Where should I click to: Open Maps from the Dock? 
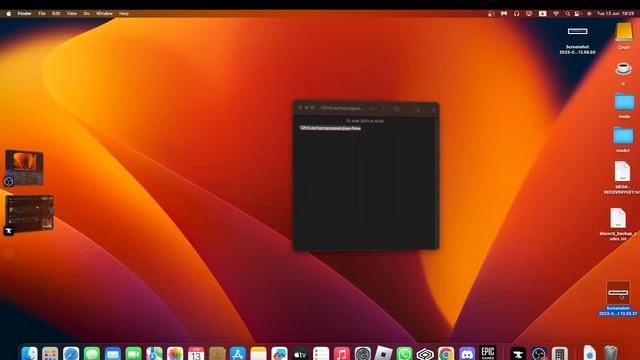[x=154, y=353]
